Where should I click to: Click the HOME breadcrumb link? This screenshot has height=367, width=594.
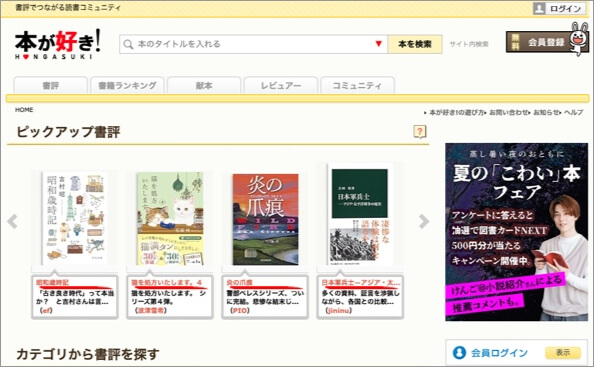(24, 109)
